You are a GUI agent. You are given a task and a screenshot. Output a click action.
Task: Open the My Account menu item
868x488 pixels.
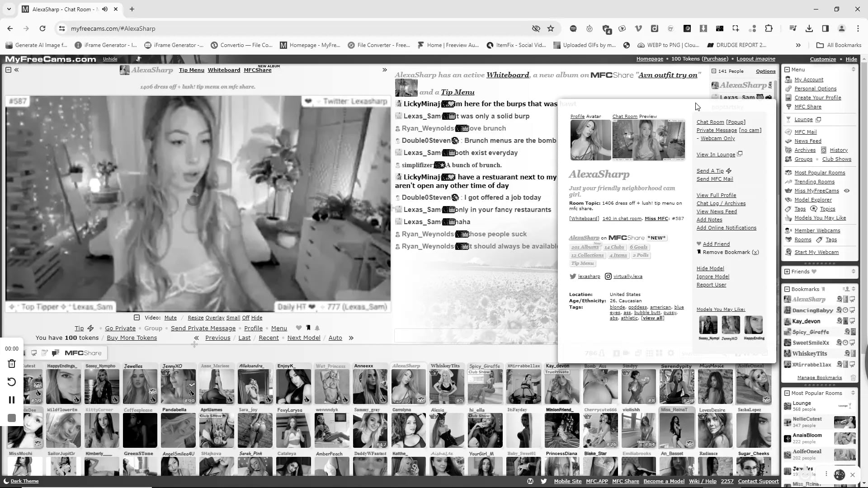coord(809,80)
